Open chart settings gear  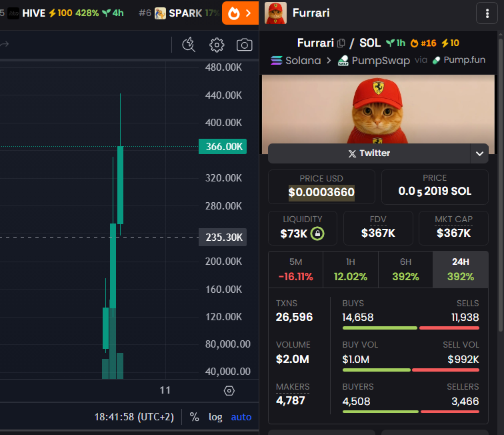[217, 45]
